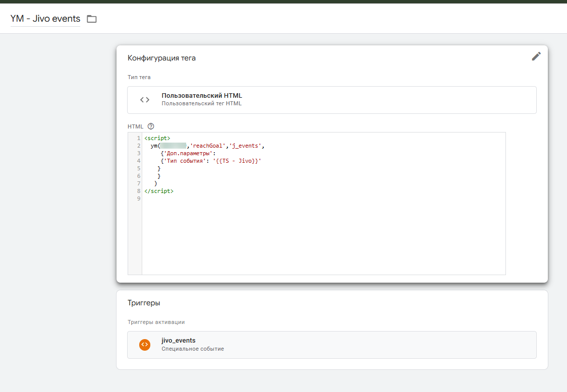This screenshot has height=392, width=567.
Task: Click the tag name field YM - Jivo events
Action: (x=45, y=19)
